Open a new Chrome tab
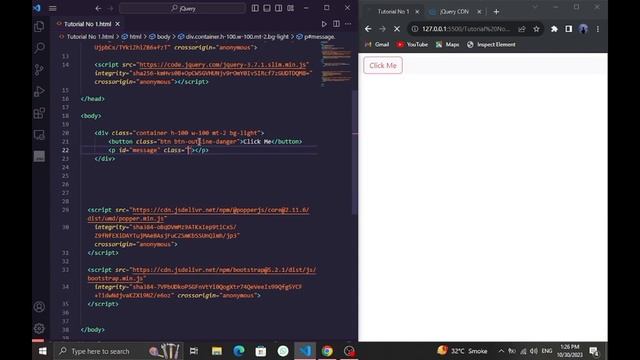The image size is (640, 360). point(496,11)
